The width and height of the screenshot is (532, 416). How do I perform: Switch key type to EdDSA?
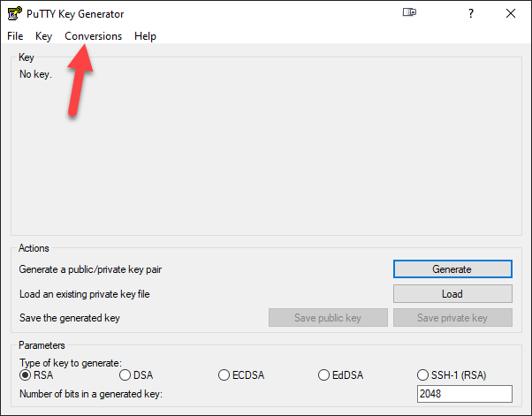point(324,375)
